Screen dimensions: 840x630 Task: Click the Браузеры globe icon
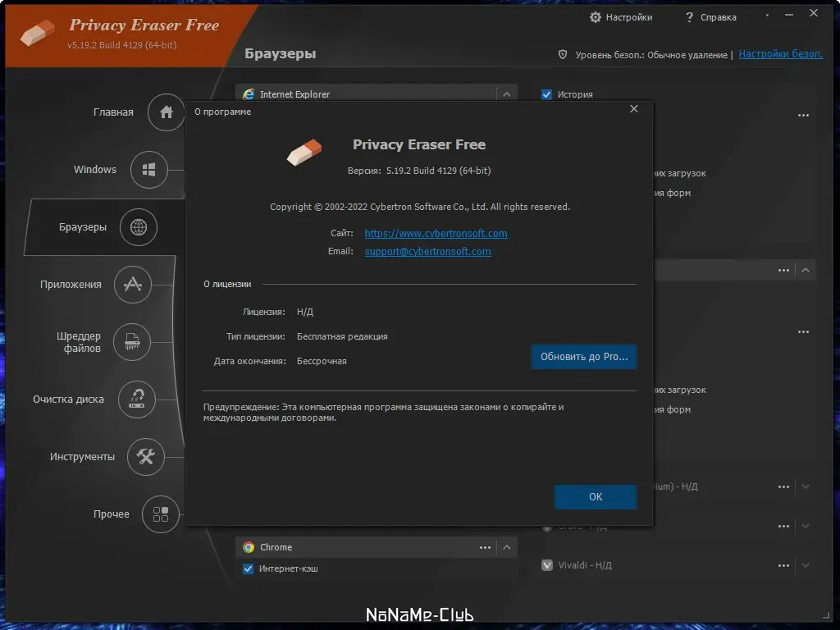[138, 227]
